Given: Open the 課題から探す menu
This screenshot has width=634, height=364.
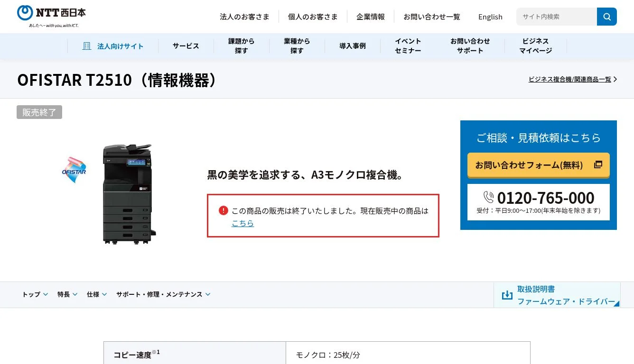Looking at the screenshot, I should pos(242,46).
